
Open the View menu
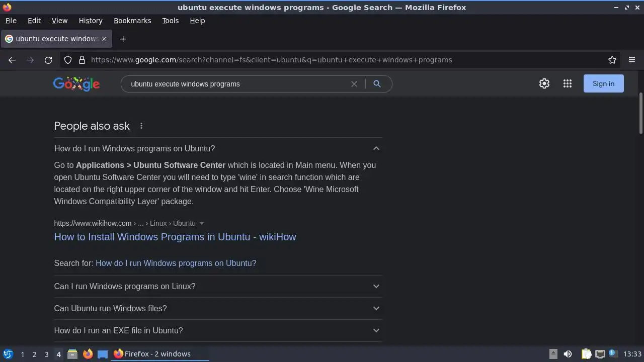(x=59, y=21)
